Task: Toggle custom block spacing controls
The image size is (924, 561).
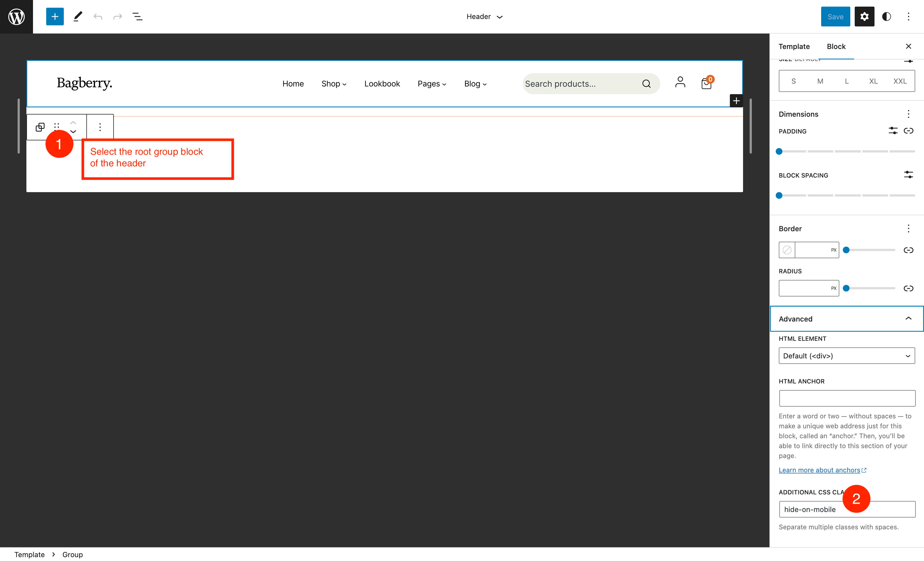Action: (909, 174)
